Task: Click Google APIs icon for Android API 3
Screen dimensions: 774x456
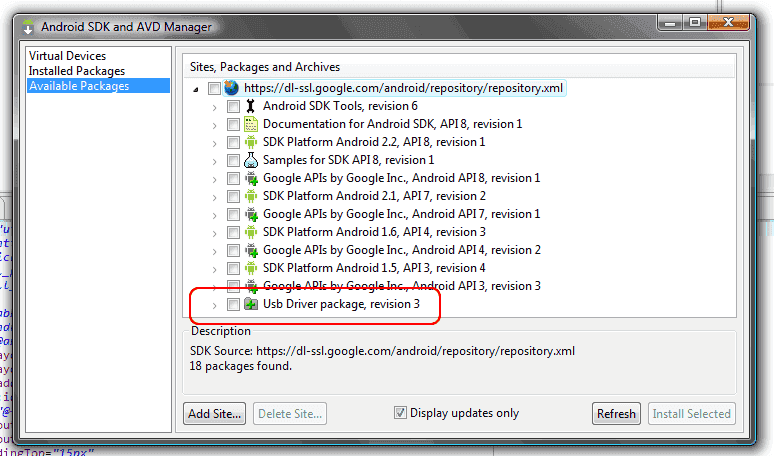Action: tap(251, 285)
